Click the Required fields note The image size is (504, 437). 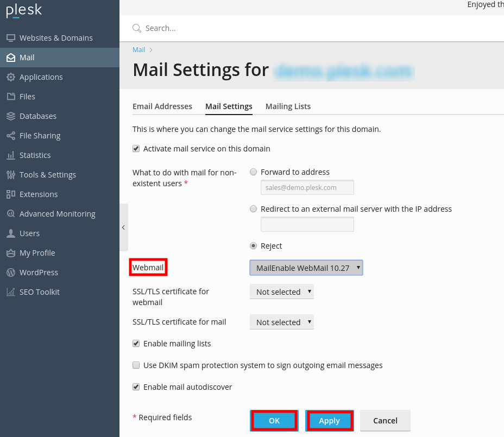click(x=162, y=417)
